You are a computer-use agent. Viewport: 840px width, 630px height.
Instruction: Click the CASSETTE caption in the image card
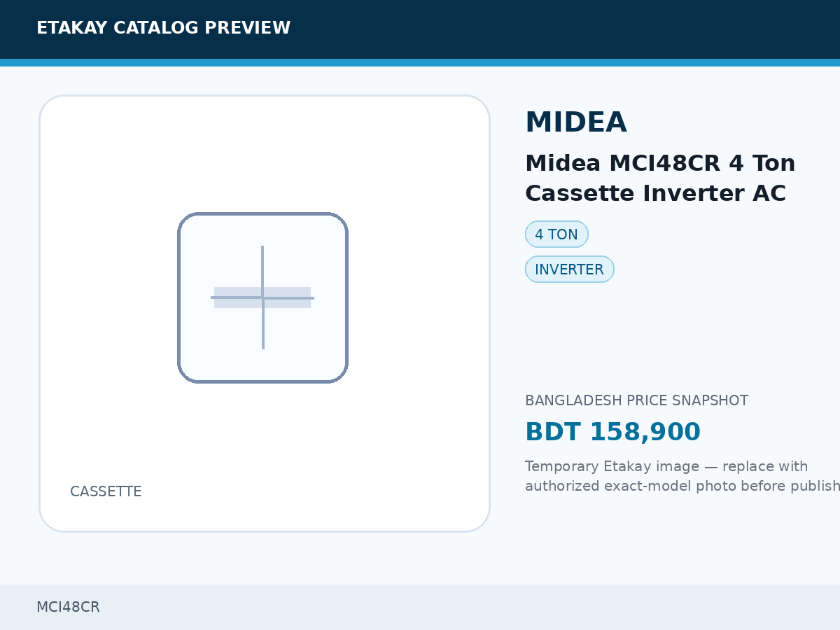[106, 491]
